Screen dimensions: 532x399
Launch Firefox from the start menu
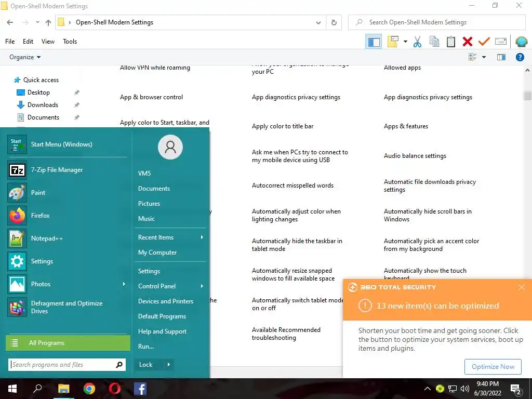coord(67,216)
